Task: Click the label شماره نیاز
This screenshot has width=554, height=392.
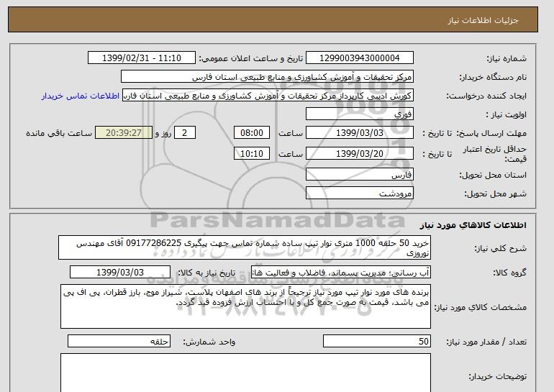Action: pyautogui.click(x=507, y=59)
